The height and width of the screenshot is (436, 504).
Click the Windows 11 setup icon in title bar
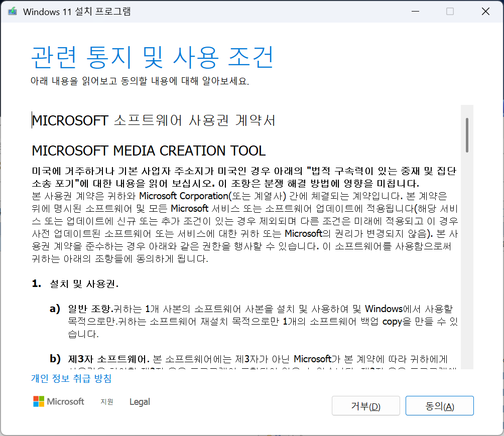pyautogui.click(x=12, y=12)
